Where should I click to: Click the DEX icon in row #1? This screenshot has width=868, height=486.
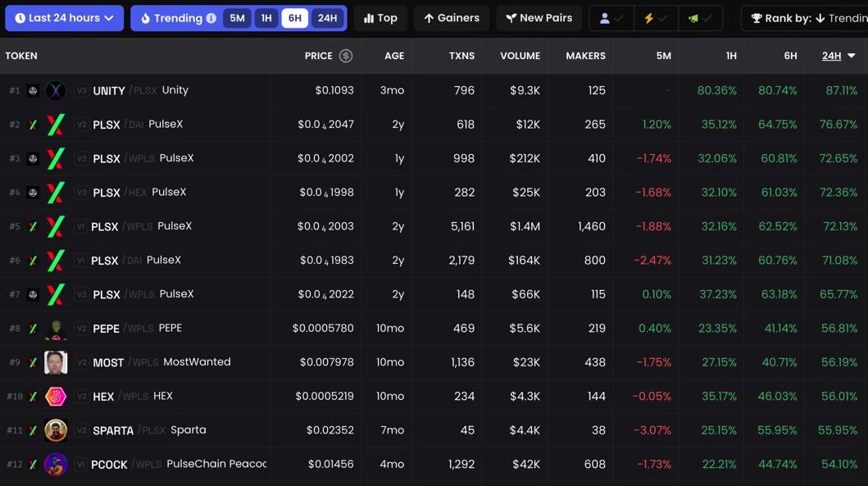click(33, 90)
